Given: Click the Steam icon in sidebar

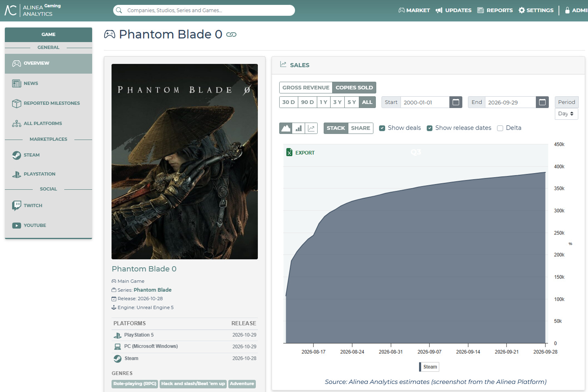Looking at the screenshot, I should click(17, 155).
